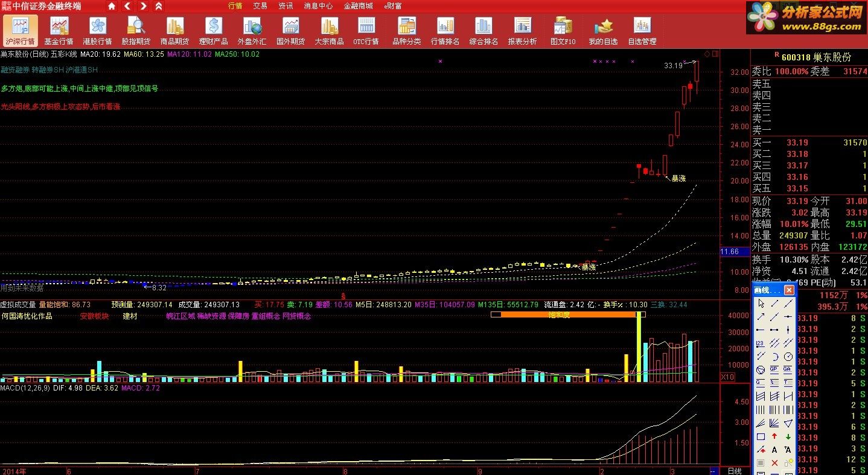Viewport: 868px width, 475px height.
Task: Click 买一 price 33.19 row
Action: point(809,142)
